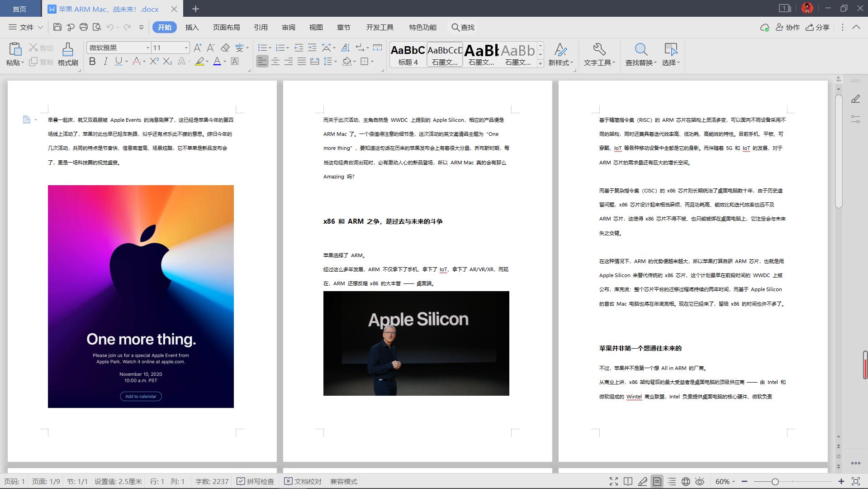
Task: Expand the 60% zoom level dropdown
Action: coord(725,481)
